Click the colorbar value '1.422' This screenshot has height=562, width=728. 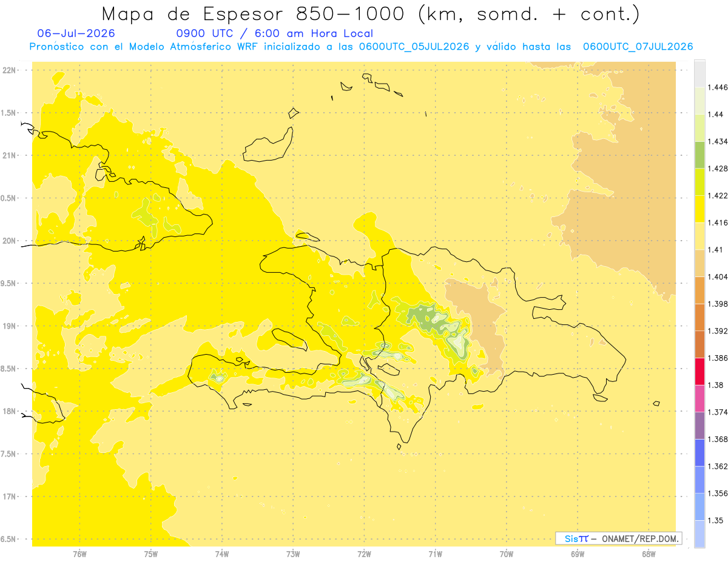(717, 196)
